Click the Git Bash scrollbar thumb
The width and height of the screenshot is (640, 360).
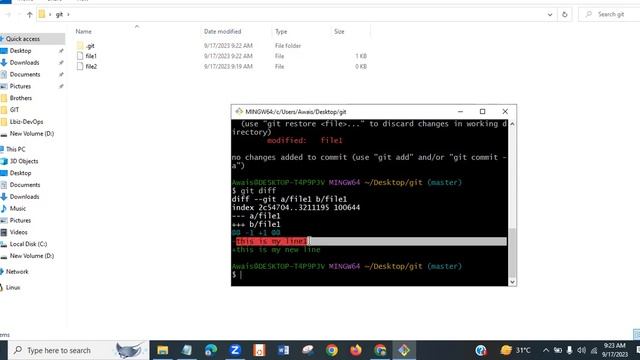tap(512, 252)
